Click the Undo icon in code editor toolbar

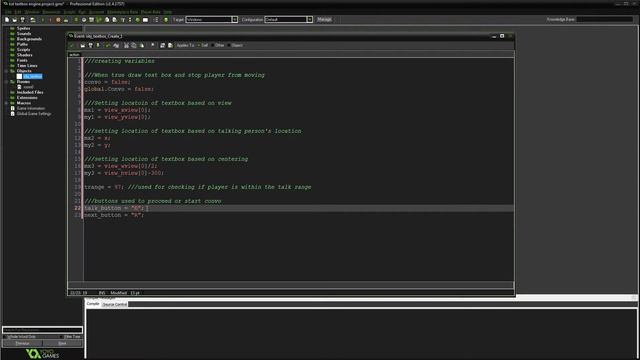[x=108, y=45]
